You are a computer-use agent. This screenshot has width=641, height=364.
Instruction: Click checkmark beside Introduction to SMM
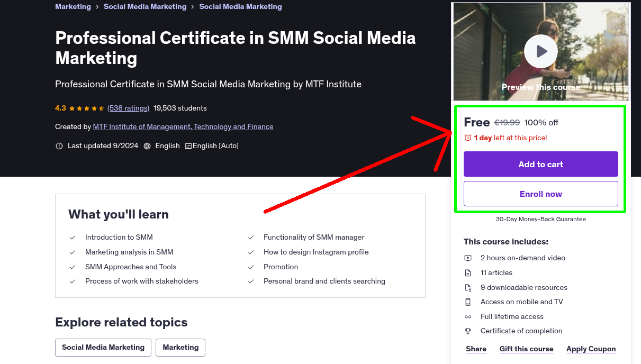73,238
